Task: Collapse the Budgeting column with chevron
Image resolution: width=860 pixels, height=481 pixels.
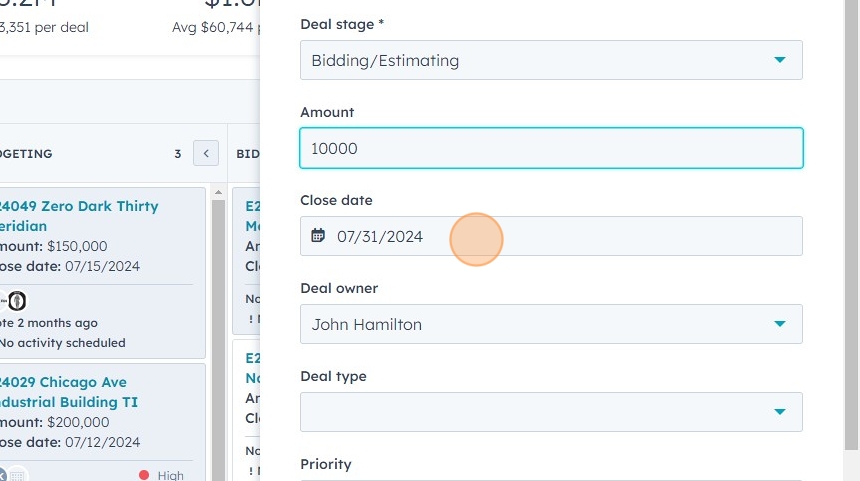Action: tap(205, 154)
